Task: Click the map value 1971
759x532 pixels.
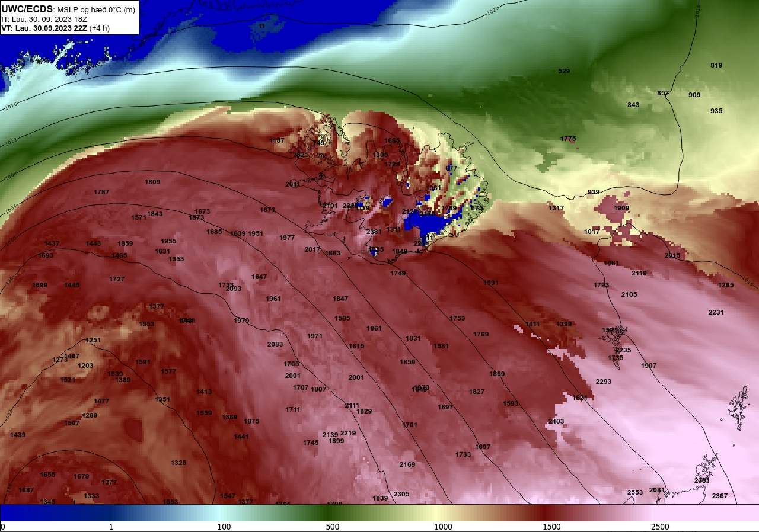Action: click(x=315, y=336)
